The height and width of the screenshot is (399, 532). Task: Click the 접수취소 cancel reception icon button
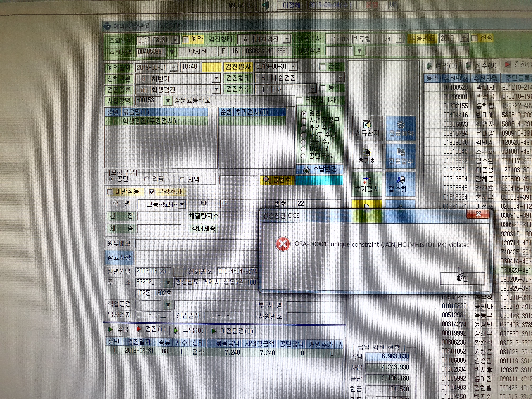click(x=401, y=184)
